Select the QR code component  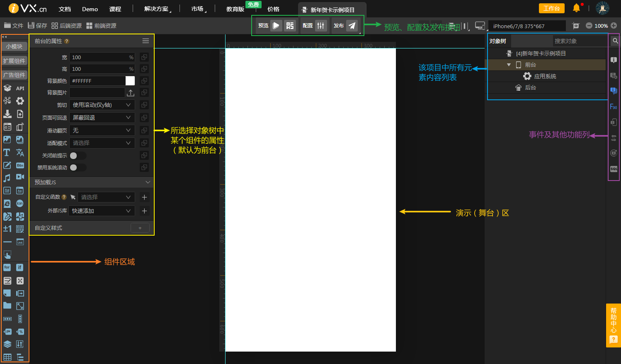click(x=20, y=229)
